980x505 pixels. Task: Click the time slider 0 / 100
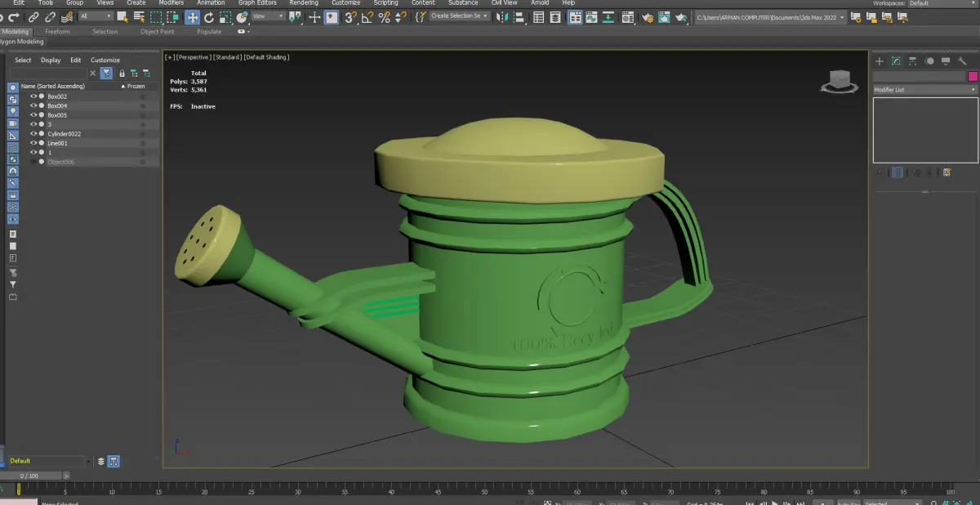tap(29, 476)
